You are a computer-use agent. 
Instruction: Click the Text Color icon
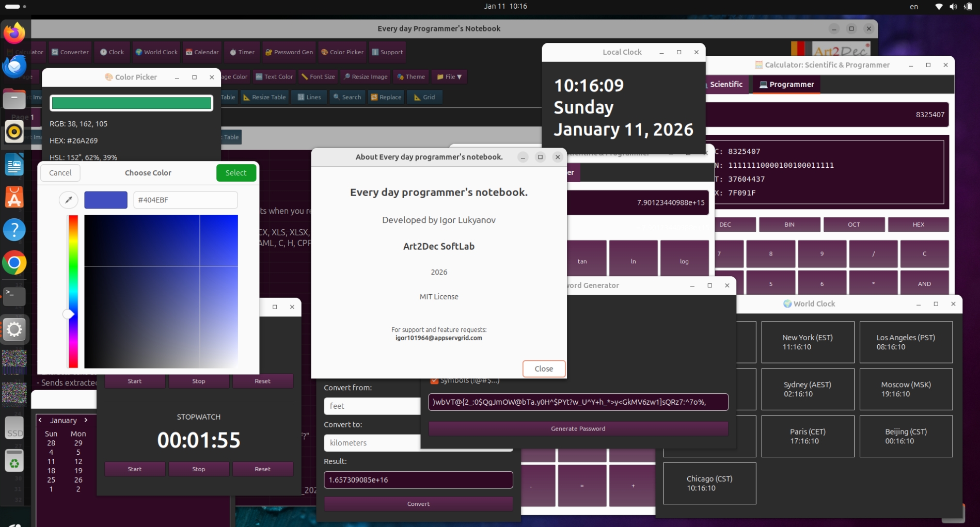coord(275,76)
